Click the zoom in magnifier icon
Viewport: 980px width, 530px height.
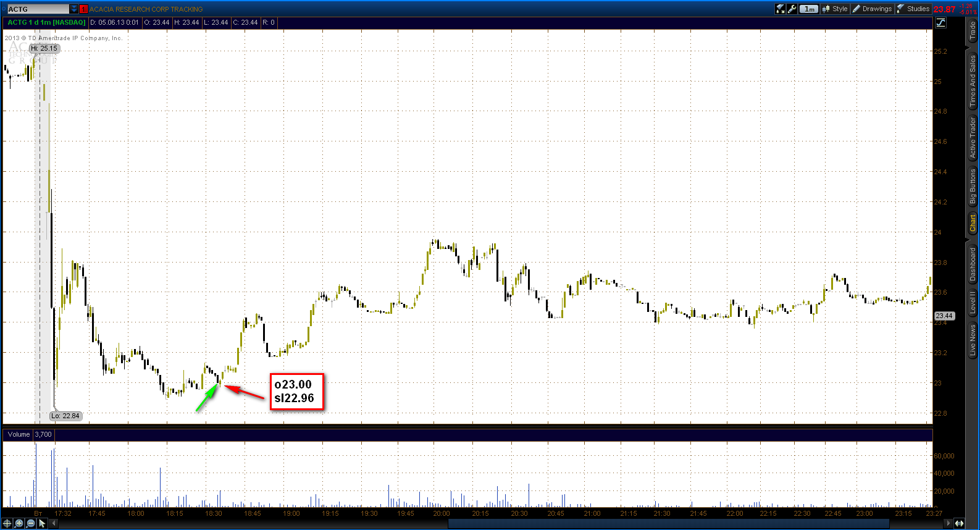pyautogui.click(x=19, y=523)
